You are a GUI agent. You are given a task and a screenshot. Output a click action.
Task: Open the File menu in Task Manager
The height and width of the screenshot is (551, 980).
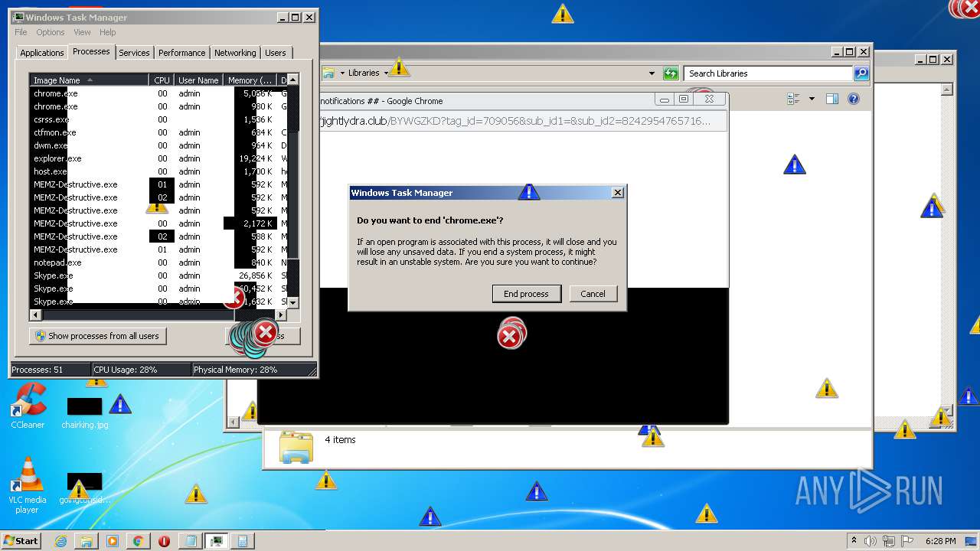[21, 32]
